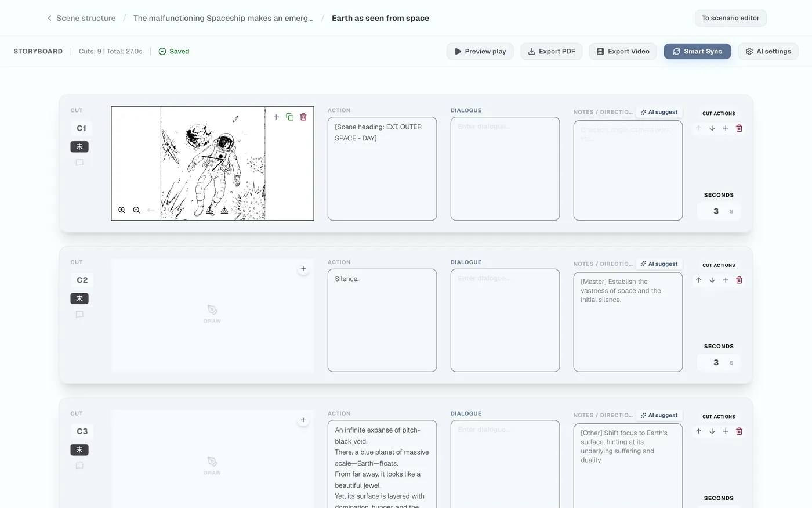Move cut C3 up
The width and height of the screenshot is (812, 508).
698,431
